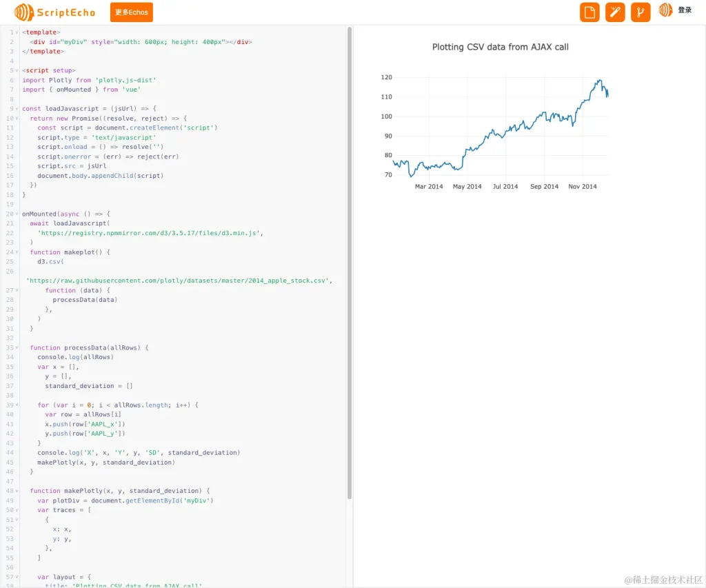The height and width of the screenshot is (588, 706).
Task: Click the 登录 login link
Action: click(689, 12)
